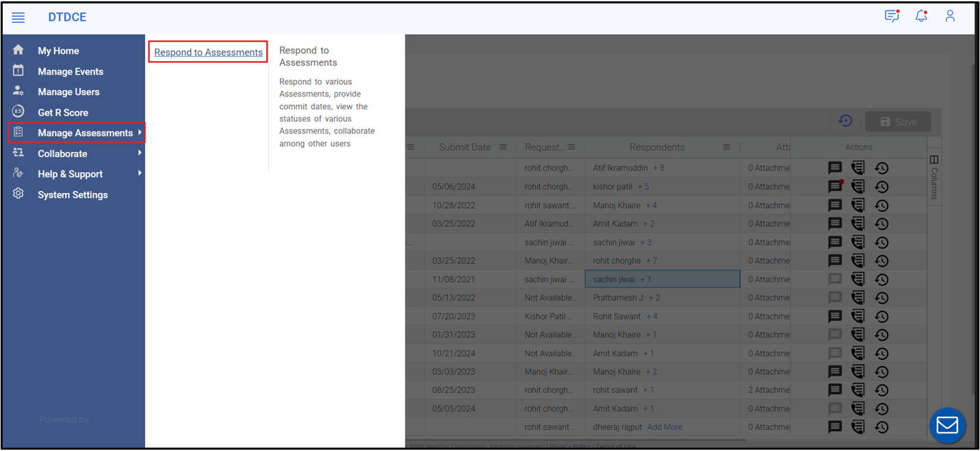Expand Collaborate submenu arrow

coord(140,153)
